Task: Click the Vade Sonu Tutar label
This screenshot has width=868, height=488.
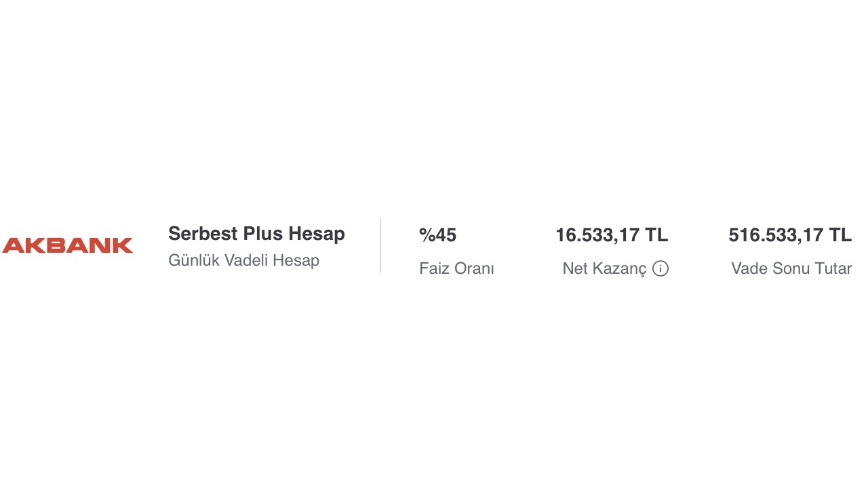Action: 791,269
